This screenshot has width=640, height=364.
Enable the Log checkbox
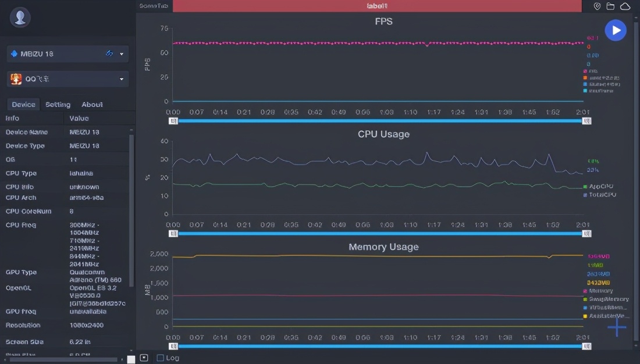(x=161, y=358)
